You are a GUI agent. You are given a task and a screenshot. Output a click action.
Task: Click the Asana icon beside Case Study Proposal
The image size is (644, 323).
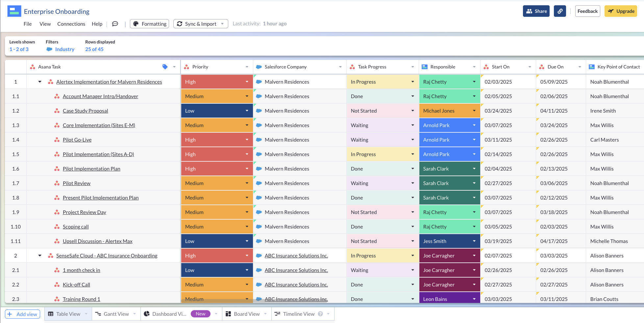(57, 111)
